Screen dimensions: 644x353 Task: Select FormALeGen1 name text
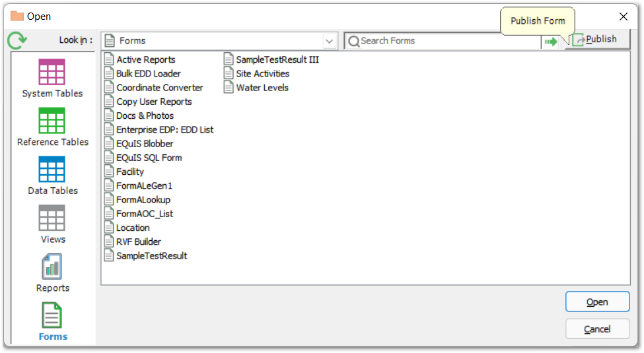[144, 185]
